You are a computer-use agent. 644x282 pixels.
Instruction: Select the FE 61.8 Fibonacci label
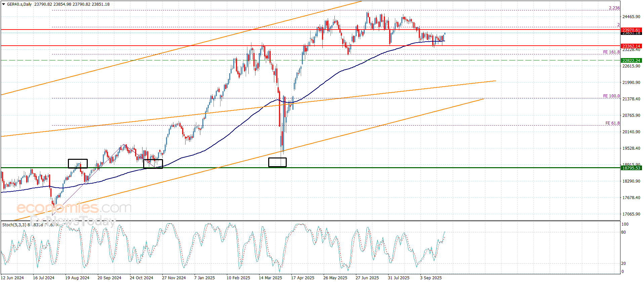coord(612,123)
